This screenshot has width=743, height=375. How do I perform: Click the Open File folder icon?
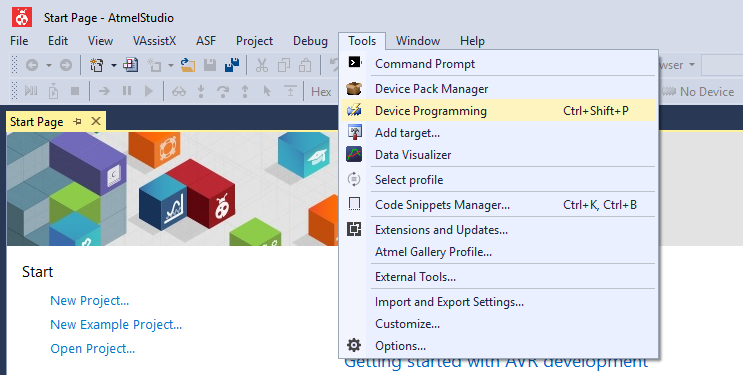(x=188, y=65)
